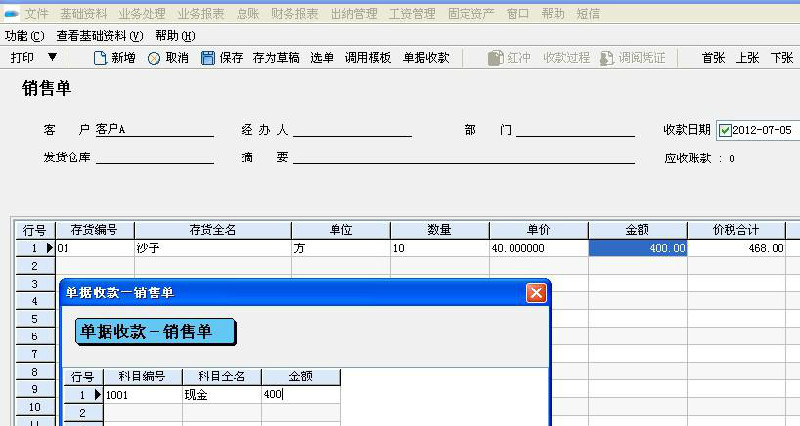This screenshot has width=800, height=426.
Task: Select the unit price cell 40.000000
Action: 539,248
